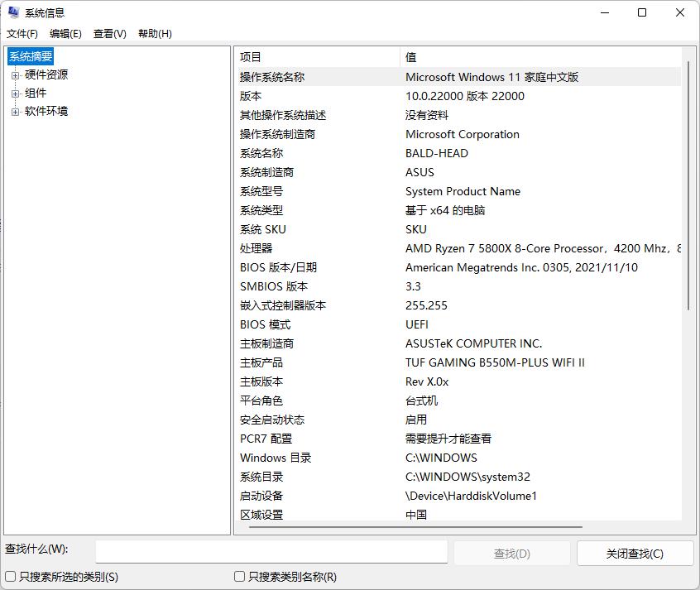
Task: Expand the 软件环境 tree node
Action: 15,112
